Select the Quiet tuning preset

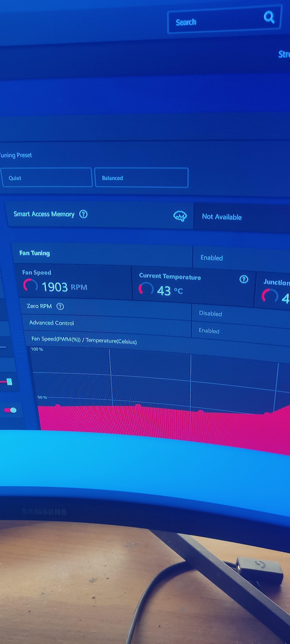(x=47, y=177)
